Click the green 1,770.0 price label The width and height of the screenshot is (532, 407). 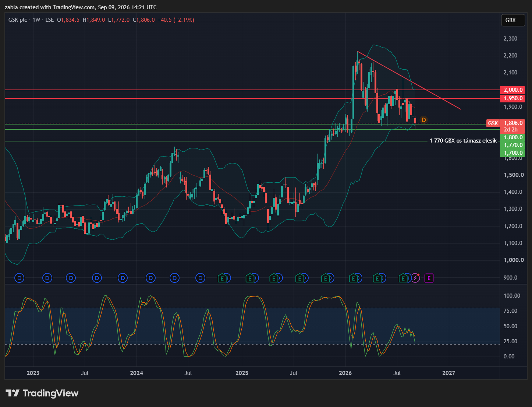pos(513,145)
